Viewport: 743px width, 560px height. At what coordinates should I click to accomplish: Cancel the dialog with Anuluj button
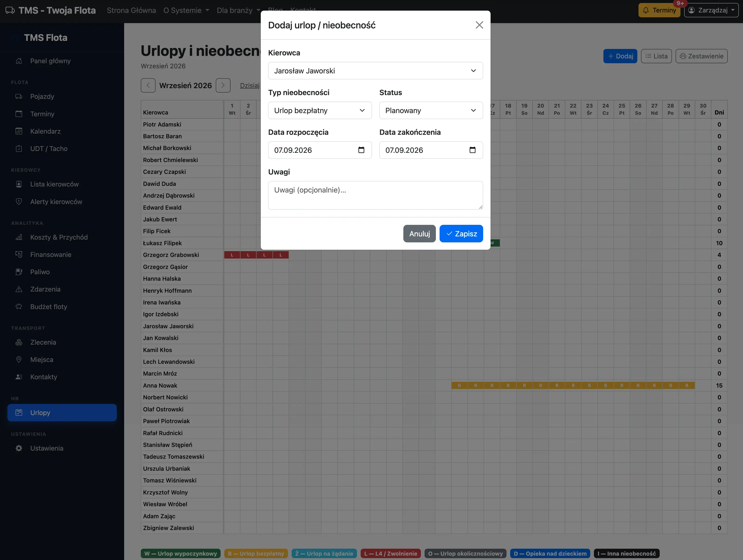tap(419, 233)
